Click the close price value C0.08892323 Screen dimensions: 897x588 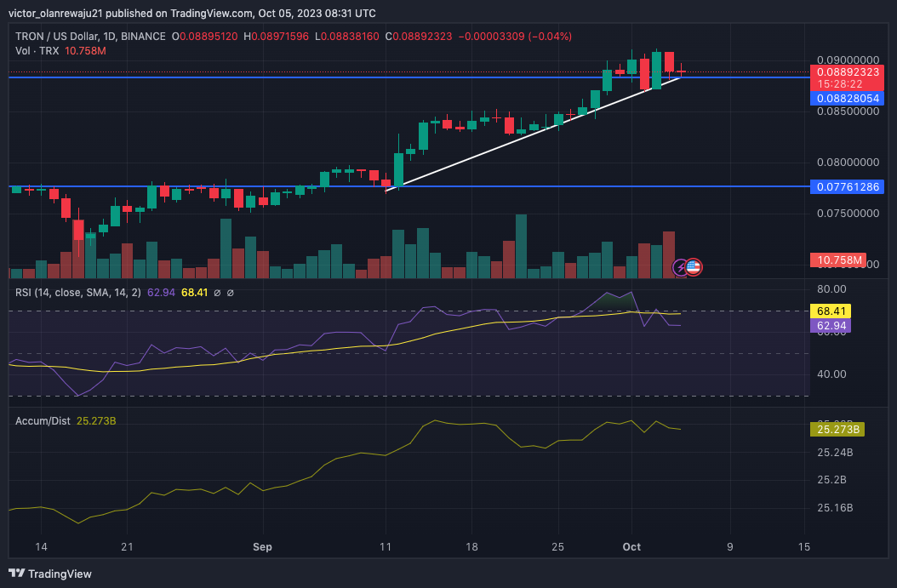pos(419,36)
